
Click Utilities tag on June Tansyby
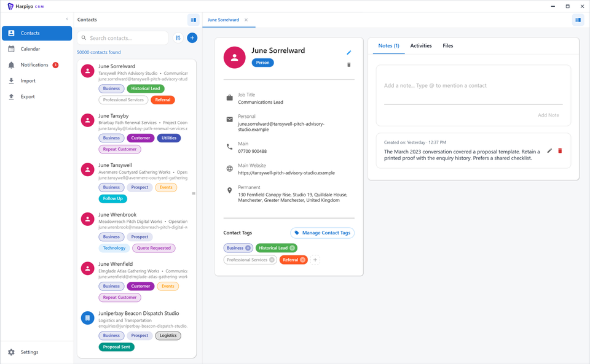(169, 138)
